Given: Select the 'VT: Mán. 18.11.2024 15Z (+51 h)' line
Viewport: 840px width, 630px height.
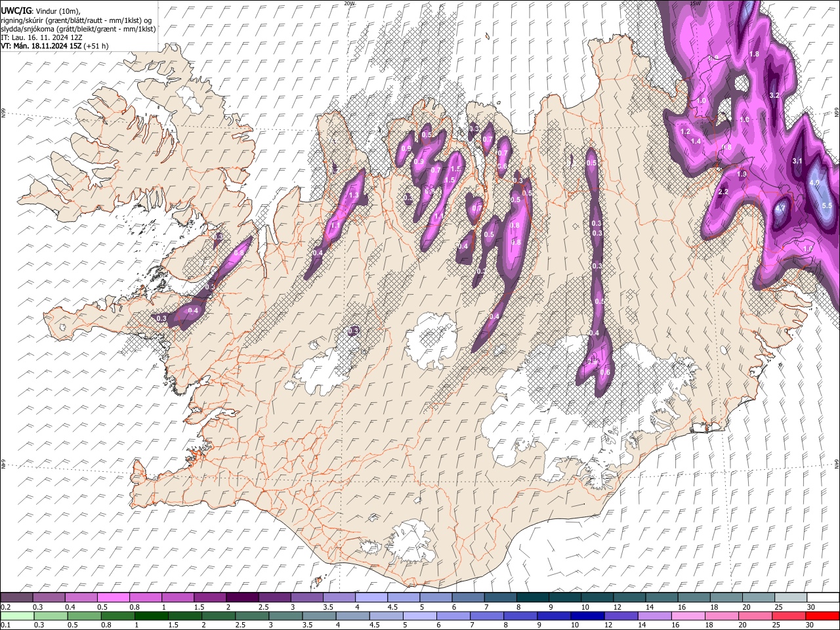Looking at the screenshot, I should click(54, 46).
